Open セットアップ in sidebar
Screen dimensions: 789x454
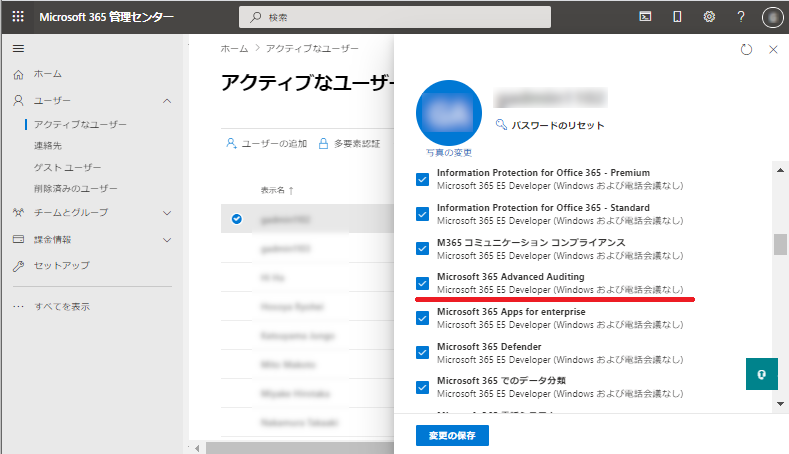(62, 265)
